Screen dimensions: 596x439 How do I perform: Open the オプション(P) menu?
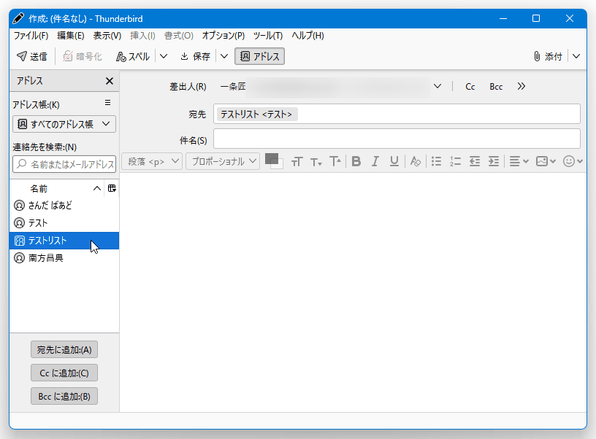tap(223, 36)
